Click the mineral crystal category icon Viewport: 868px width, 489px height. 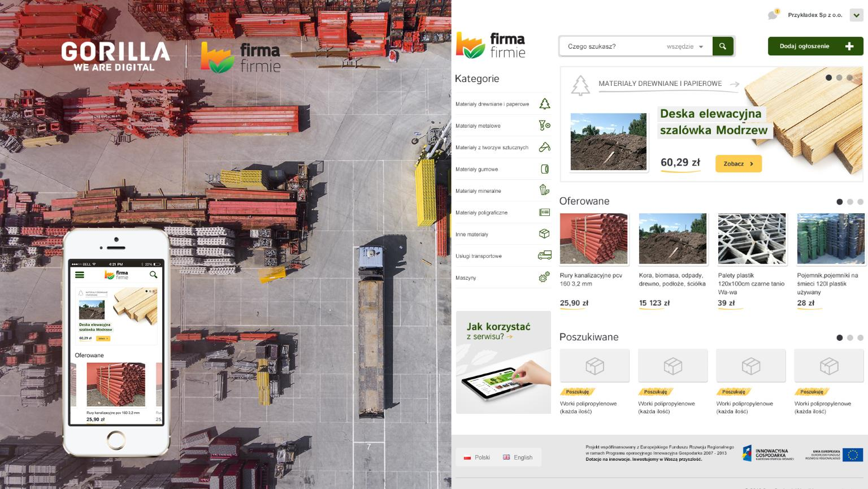pyautogui.click(x=544, y=190)
